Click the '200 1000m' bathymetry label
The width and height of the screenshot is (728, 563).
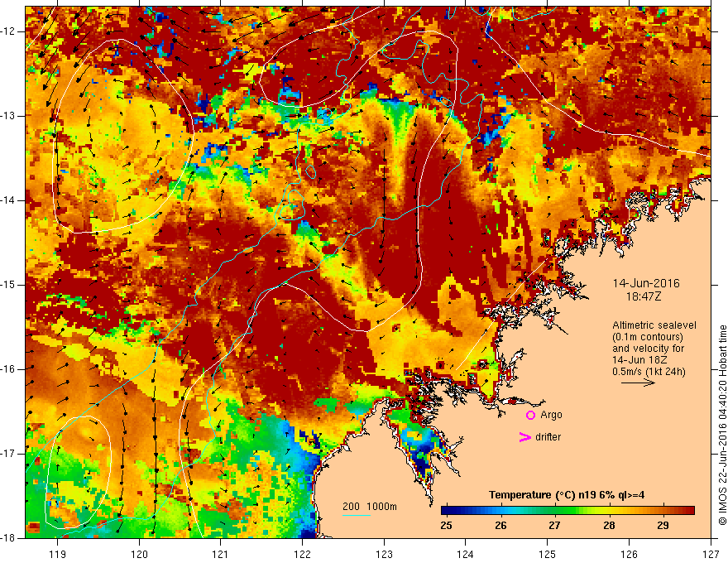370,507
